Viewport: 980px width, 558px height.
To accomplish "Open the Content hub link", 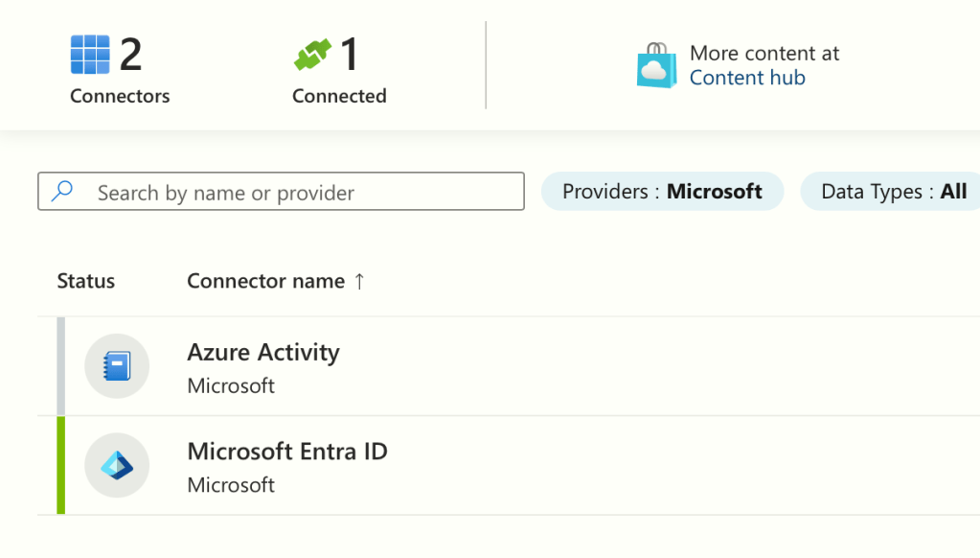I will coord(747,79).
